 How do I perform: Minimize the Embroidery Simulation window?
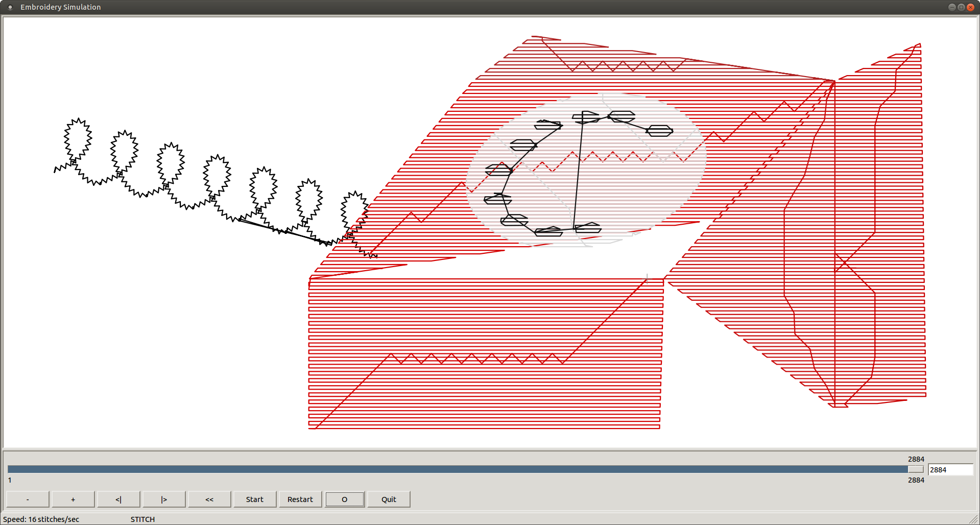click(952, 7)
